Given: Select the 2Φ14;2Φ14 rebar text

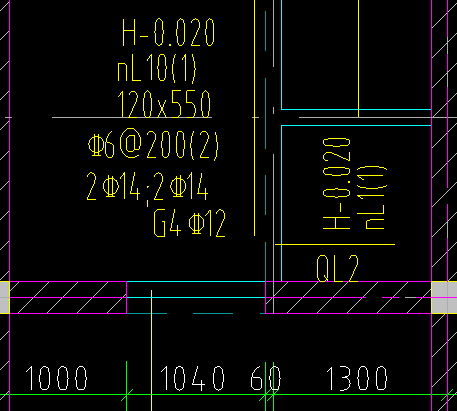Looking at the screenshot, I should (148, 187).
